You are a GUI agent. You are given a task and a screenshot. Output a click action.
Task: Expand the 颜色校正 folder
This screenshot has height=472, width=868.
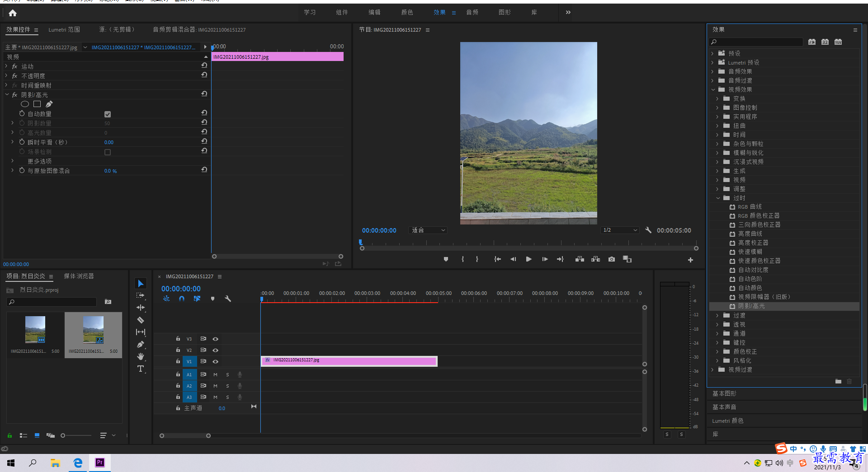pyautogui.click(x=717, y=351)
